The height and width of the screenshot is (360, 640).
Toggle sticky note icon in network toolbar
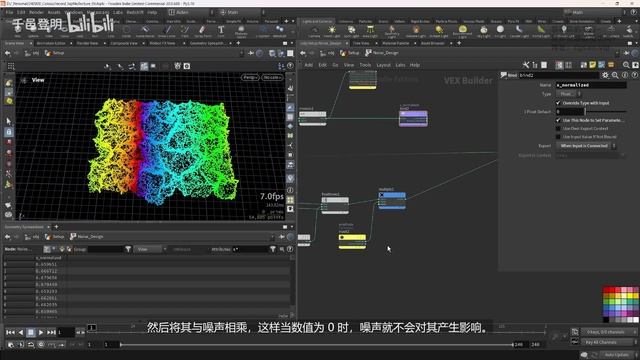point(593,65)
